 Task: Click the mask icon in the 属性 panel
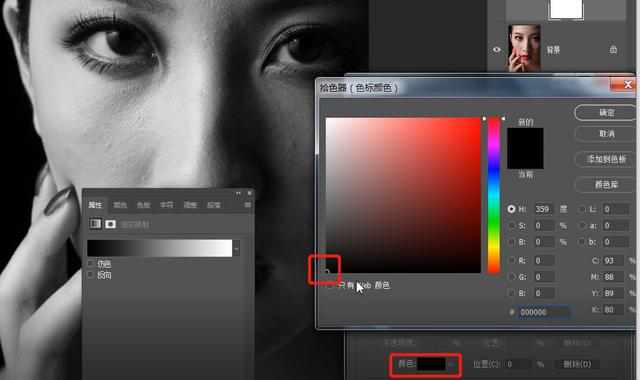tap(110, 224)
